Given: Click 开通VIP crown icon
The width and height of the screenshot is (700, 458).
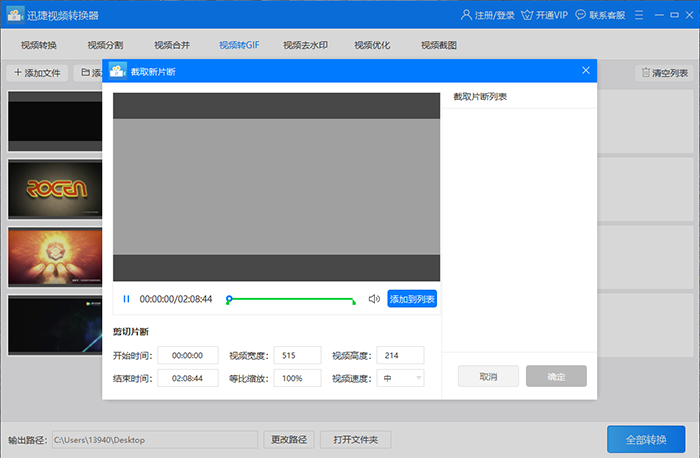Looking at the screenshot, I should [527, 15].
